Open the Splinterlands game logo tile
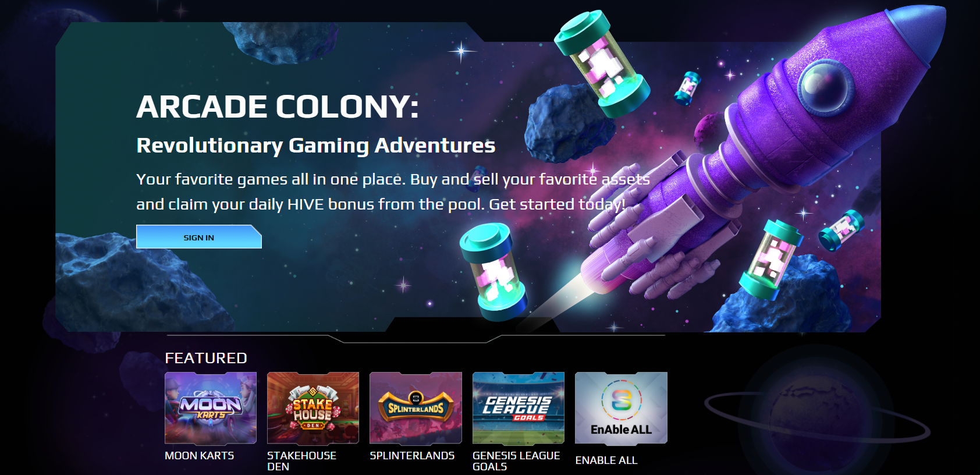 tap(416, 408)
